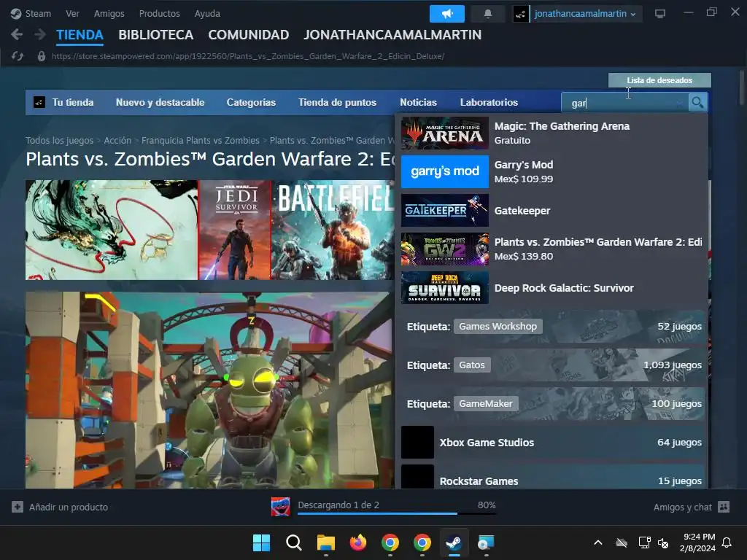747x560 pixels.
Task: Click the Lista de deseados button
Action: (659, 80)
